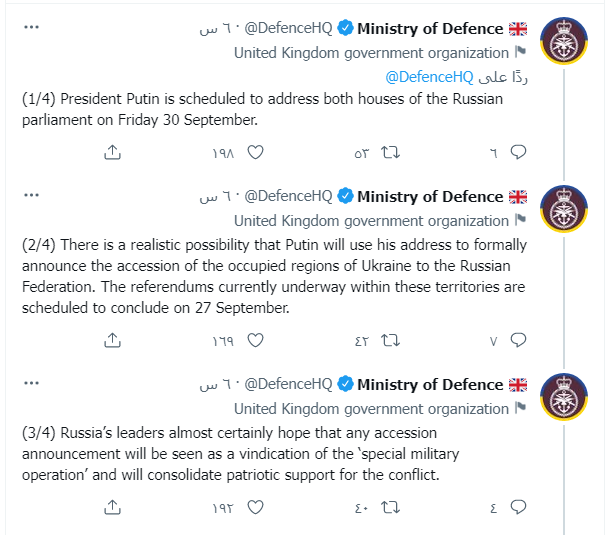Like the (3/4) patriotic support tweet
Viewport: 612px width, 535px height.
coord(255,506)
